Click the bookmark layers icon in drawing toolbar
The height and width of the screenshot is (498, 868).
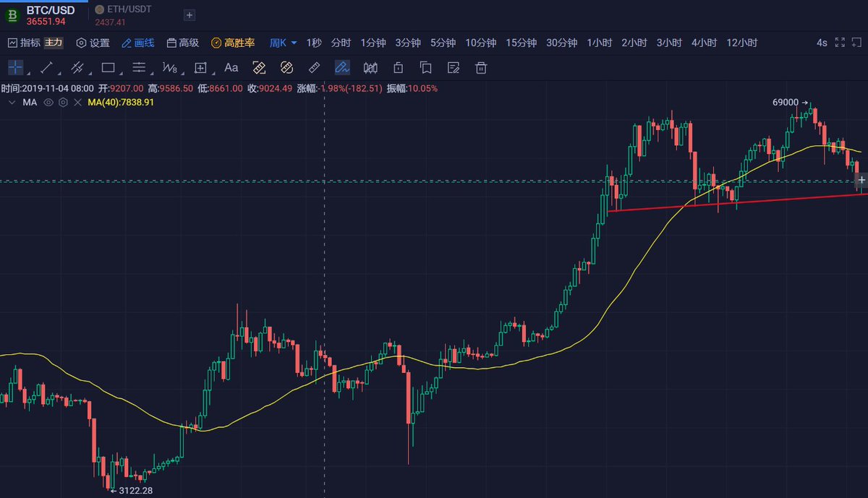[x=425, y=68]
